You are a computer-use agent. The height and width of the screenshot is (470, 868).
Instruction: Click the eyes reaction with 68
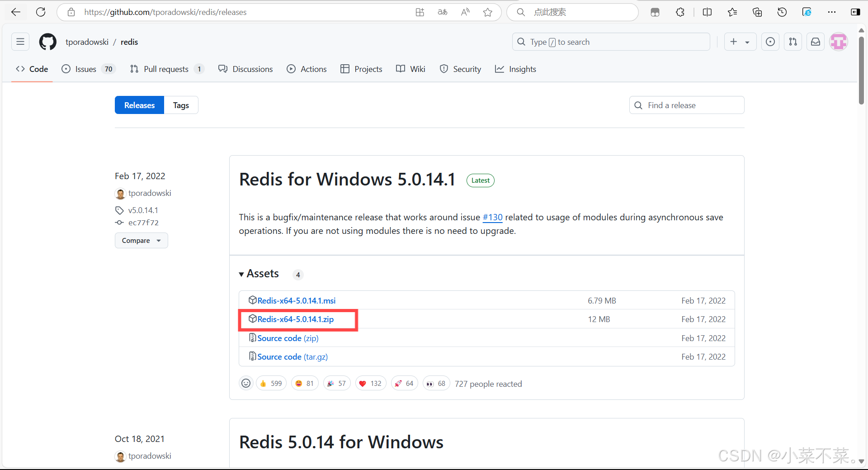click(x=436, y=384)
